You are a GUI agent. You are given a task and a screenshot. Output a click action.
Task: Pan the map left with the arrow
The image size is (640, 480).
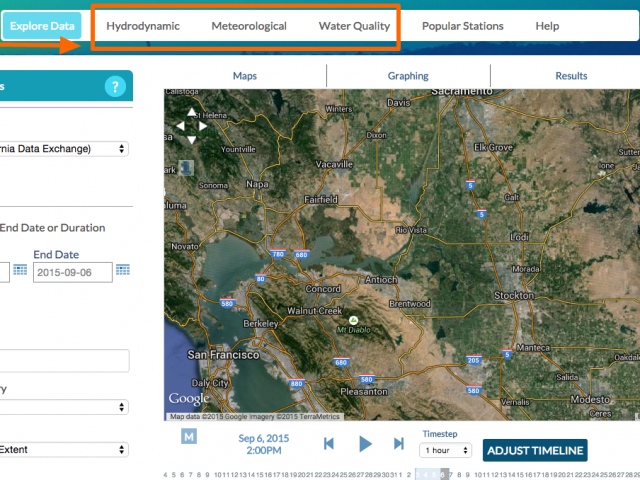pyautogui.click(x=179, y=126)
